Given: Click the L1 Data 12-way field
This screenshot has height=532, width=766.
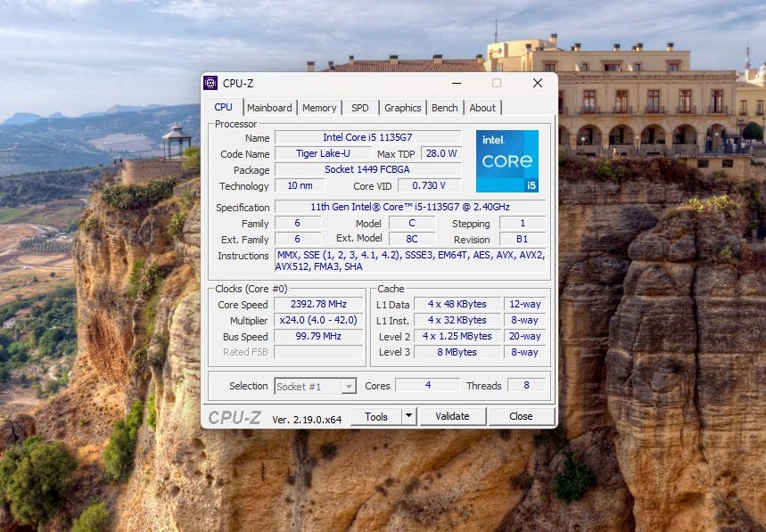Looking at the screenshot, I should coord(525,304).
